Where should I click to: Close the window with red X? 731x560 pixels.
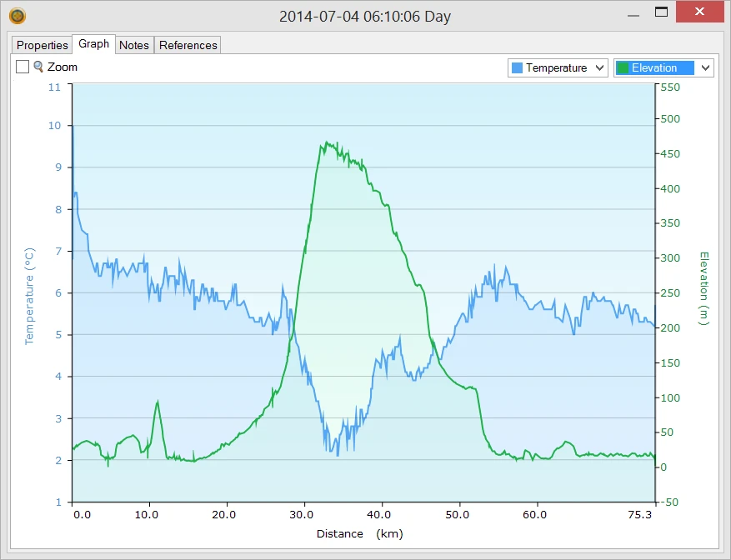tap(700, 12)
